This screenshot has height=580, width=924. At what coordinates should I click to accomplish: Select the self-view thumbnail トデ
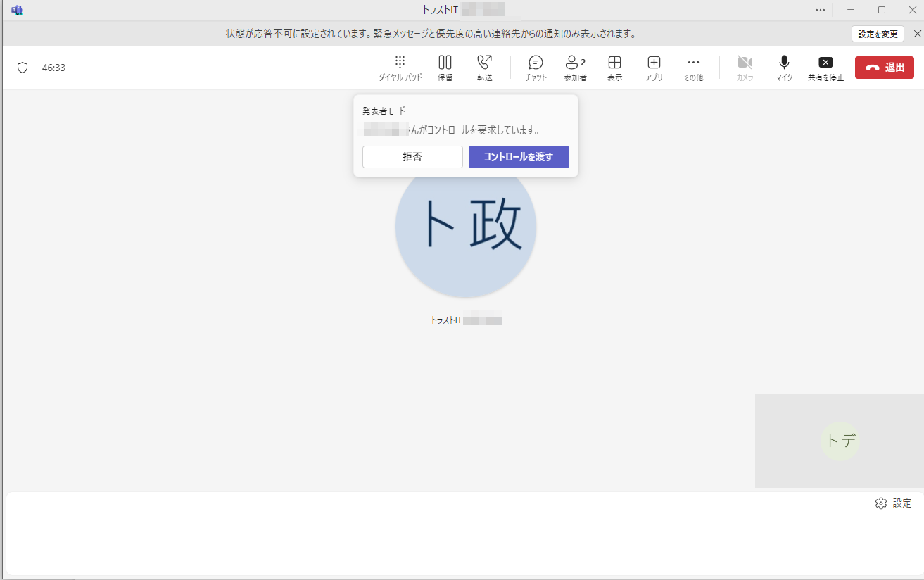840,441
